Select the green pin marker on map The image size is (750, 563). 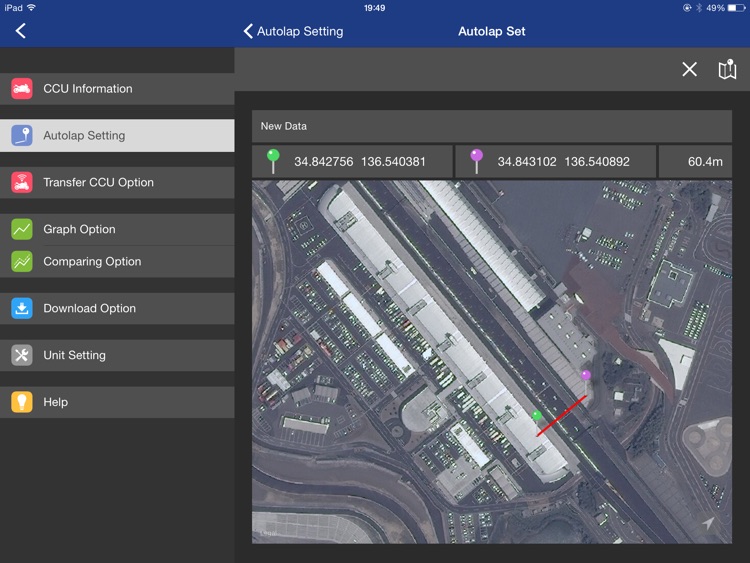pyautogui.click(x=537, y=418)
